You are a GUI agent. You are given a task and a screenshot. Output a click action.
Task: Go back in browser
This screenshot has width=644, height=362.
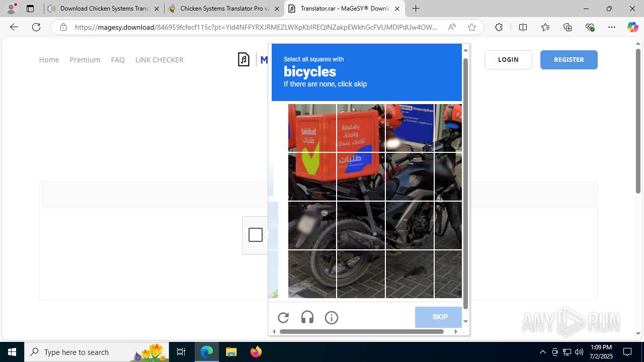[14, 27]
